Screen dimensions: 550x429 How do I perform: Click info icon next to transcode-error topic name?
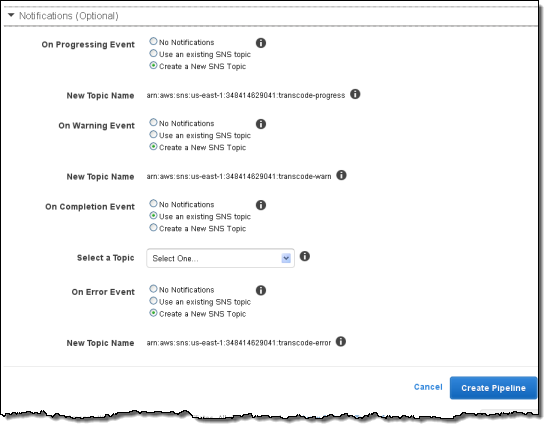(341, 341)
